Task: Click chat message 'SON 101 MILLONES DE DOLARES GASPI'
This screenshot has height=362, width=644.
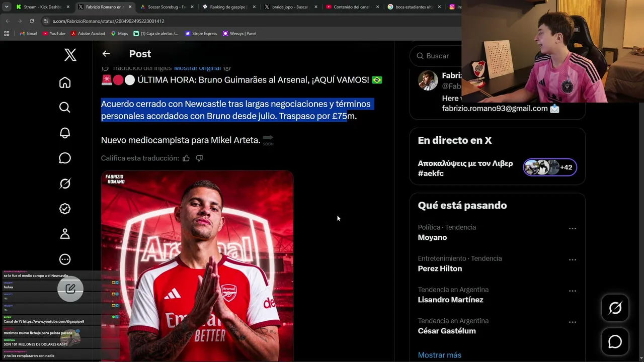Action: pyautogui.click(x=36, y=344)
